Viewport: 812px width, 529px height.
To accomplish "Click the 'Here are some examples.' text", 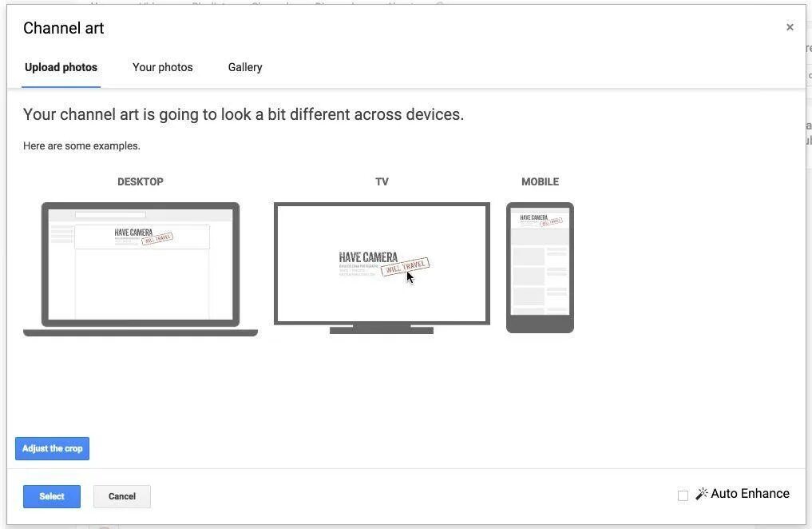I will [81, 146].
